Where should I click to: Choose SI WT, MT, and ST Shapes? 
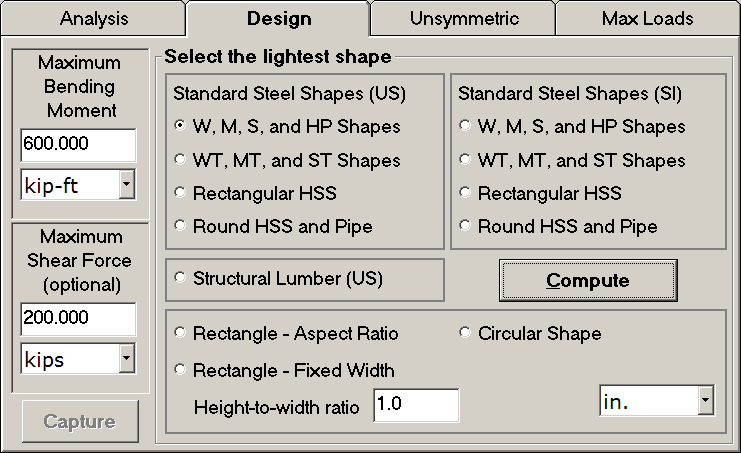465,160
